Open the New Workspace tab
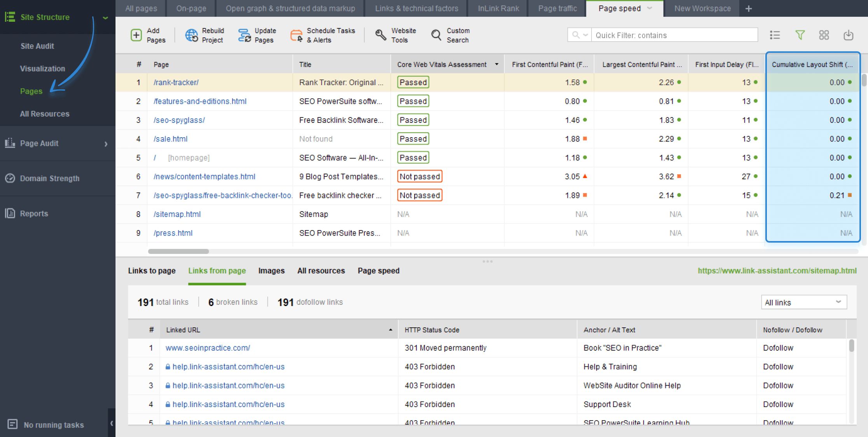This screenshot has height=437, width=868. pyautogui.click(x=702, y=9)
